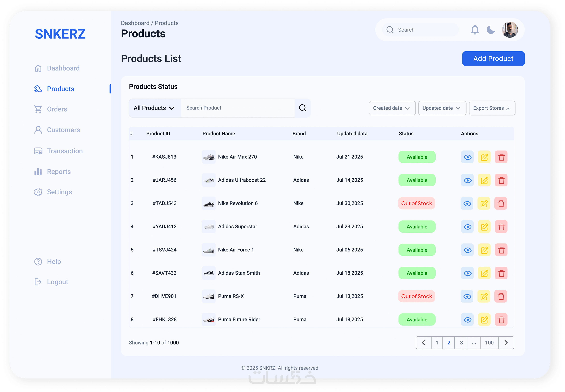Click the Updated data column header

pyautogui.click(x=352, y=134)
